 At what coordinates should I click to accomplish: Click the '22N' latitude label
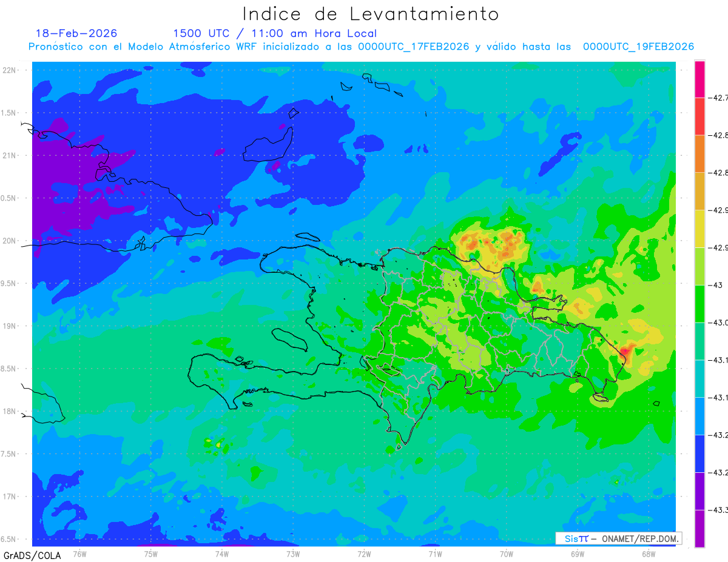coord(10,70)
